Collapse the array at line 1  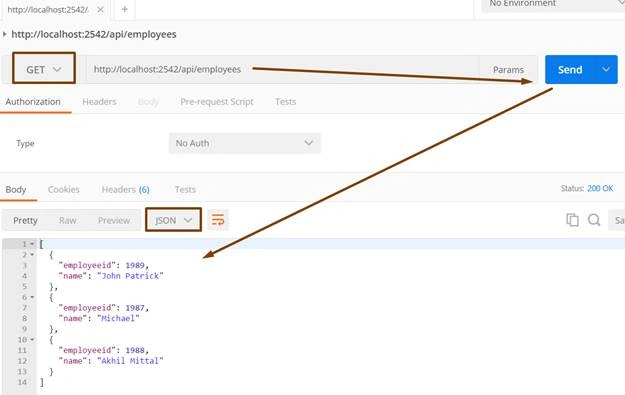pyautogui.click(x=32, y=244)
